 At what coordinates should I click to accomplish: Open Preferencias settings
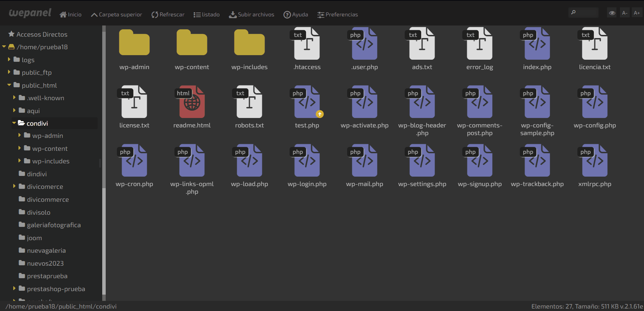click(x=338, y=15)
